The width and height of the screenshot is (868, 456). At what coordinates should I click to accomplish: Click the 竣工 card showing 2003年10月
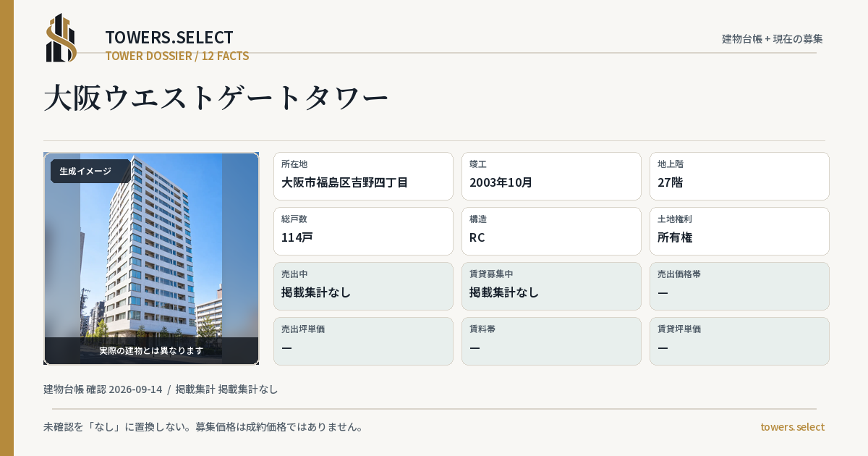(x=551, y=176)
